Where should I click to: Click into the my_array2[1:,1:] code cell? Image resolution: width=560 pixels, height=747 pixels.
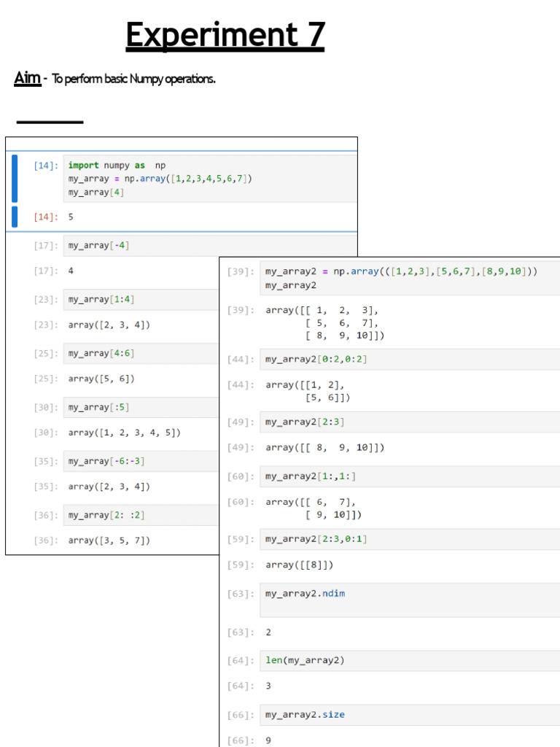click(410, 476)
